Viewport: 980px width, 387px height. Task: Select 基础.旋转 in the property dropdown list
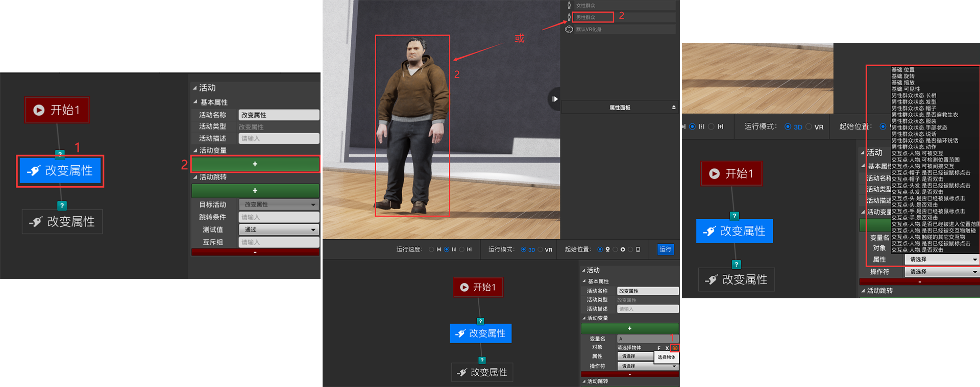(x=903, y=76)
